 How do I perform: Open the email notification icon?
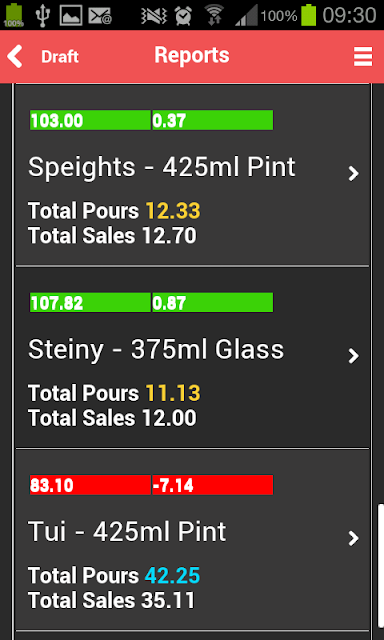tap(100, 16)
